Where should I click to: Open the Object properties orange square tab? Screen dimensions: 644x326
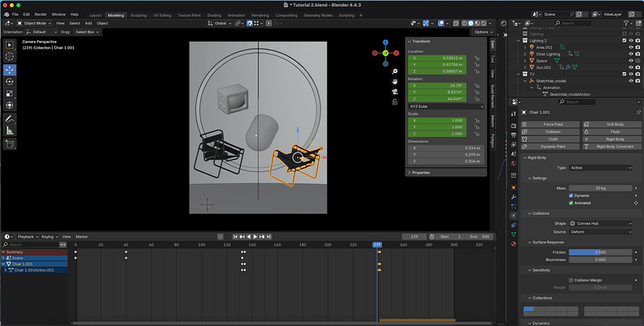point(514,187)
